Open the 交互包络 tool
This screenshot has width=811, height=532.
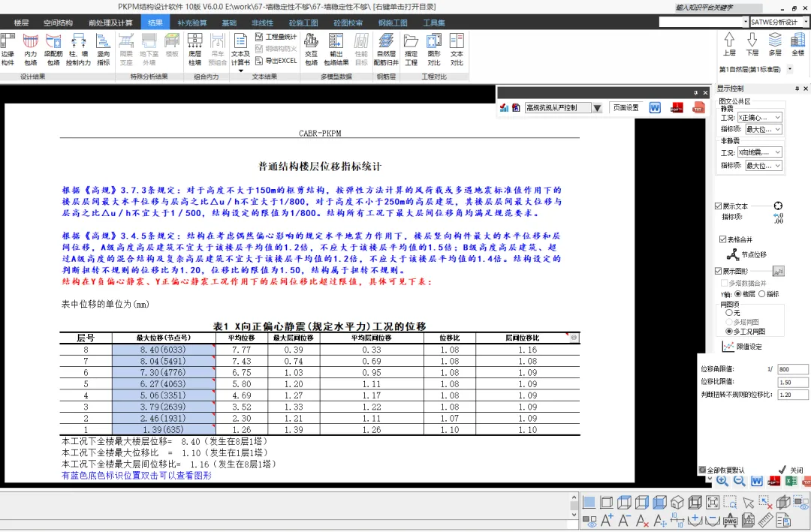coord(311,49)
